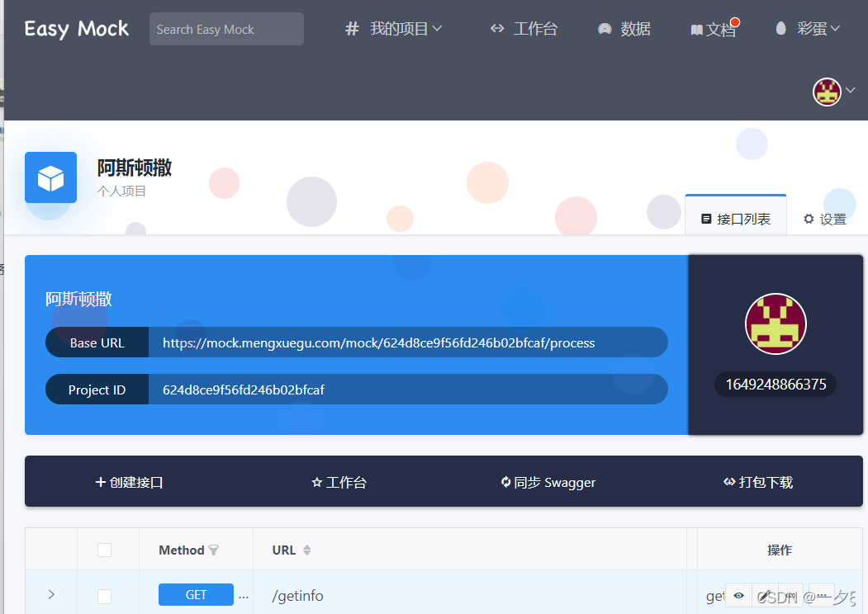Click the user avatar in header
The width and height of the screenshot is (868, 614).
827,92
